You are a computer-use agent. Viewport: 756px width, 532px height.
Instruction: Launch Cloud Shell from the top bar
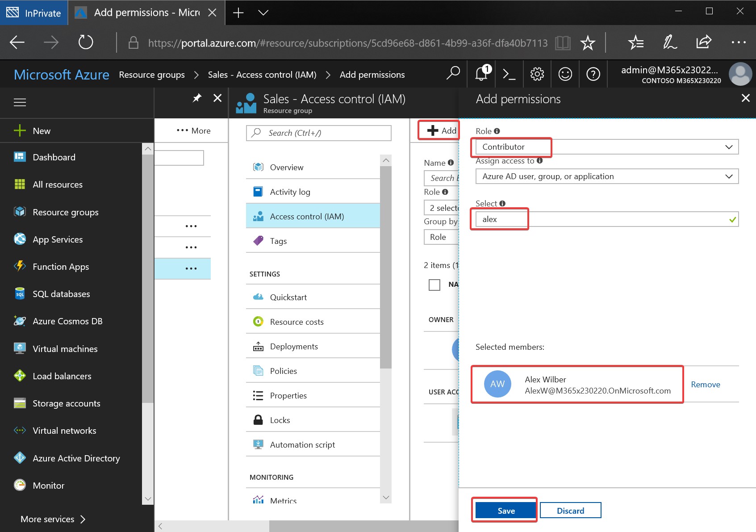[x=509, y=74]
